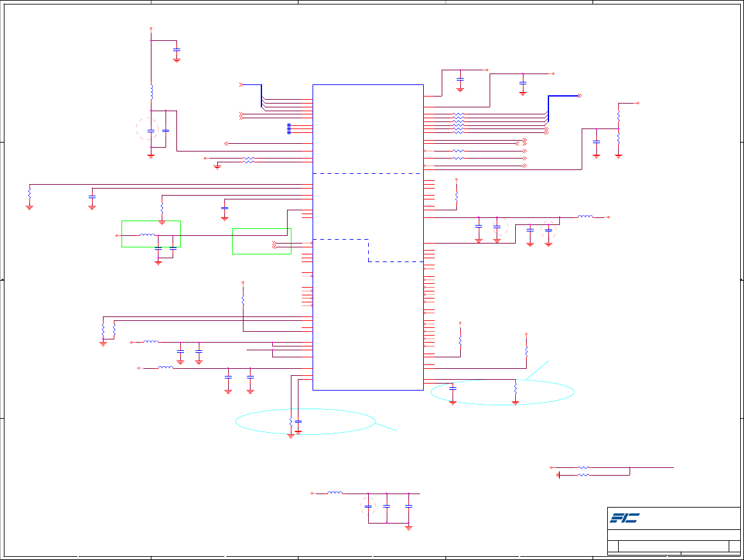Select the green box enclosing two off-page connectors

pyautogui.click(x=261, y=241)
